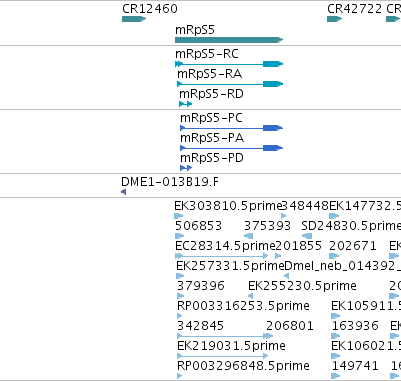Viewport: 401px width, 381px height.
Task: Click the EK219031.5prime feature line
Action: click(x=222, y=356)
